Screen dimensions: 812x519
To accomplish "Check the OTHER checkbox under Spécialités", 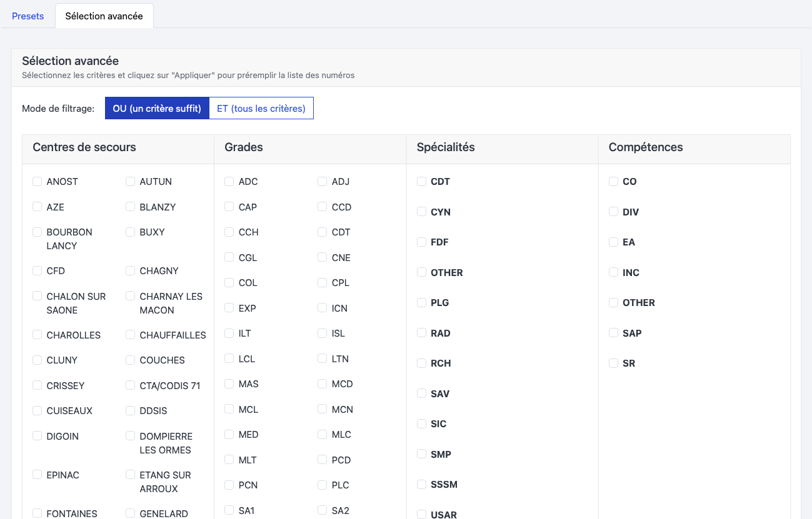I will point(422,272).
